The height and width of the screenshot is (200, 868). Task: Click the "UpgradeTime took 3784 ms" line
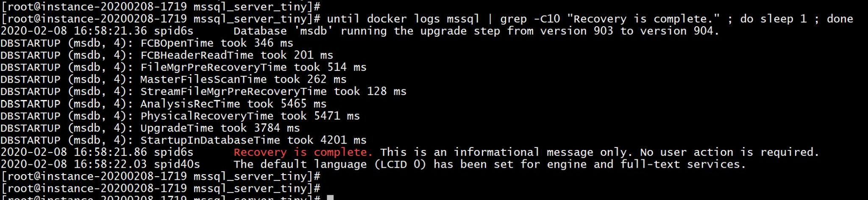coord(220,128)
